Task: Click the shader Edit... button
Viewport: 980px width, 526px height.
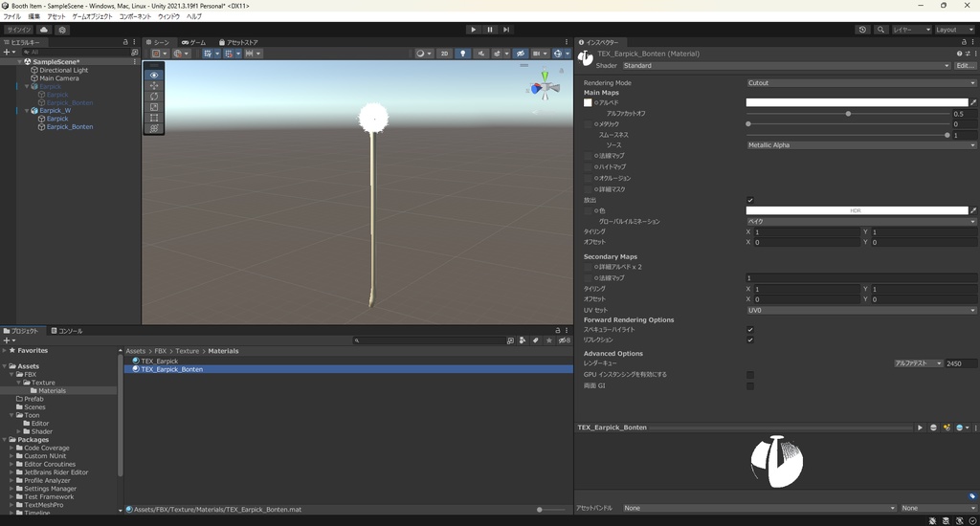Action: [x=965, y=66]
